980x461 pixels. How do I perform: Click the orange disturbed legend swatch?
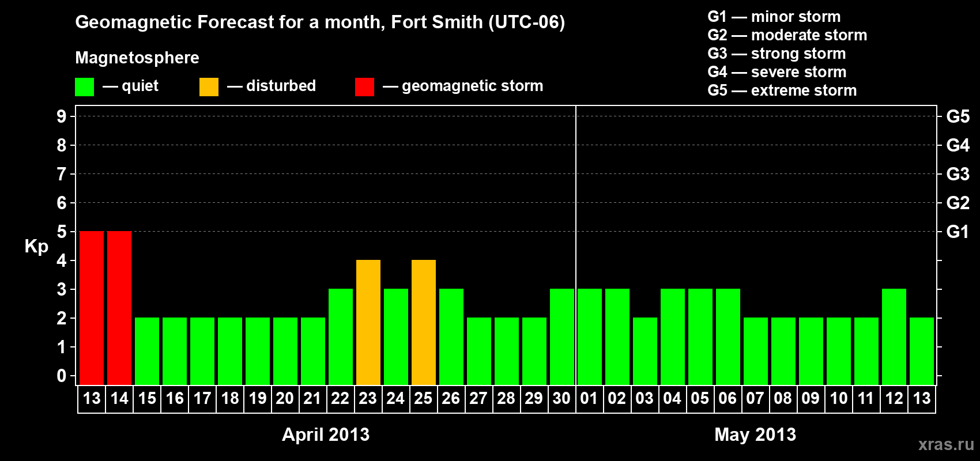[x=209, y=87]
